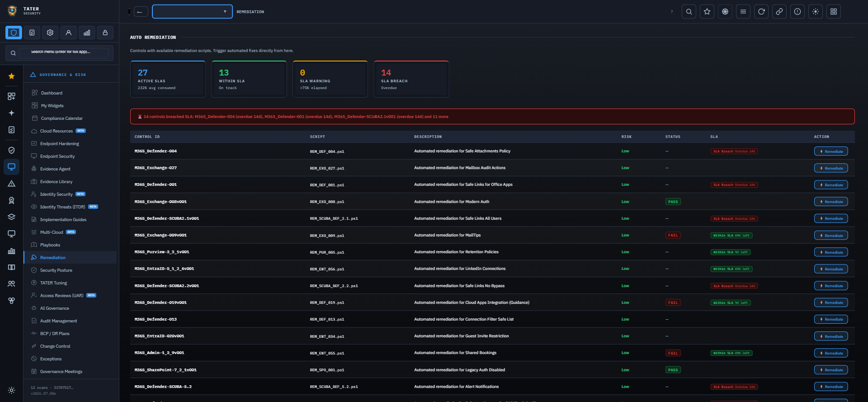Open TATER Tuning menu item
The image size is (868, 402).
[x=70, y=283]
